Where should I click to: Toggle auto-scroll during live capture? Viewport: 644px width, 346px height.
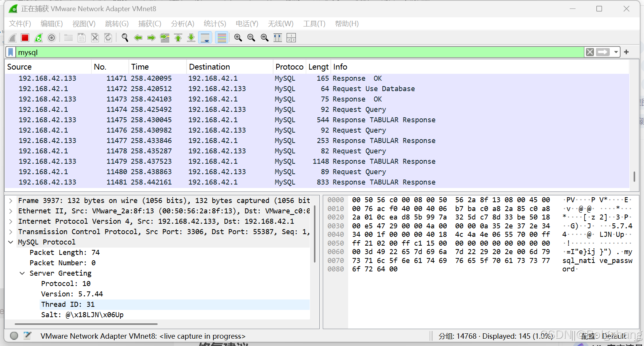[x=205, y=38]
